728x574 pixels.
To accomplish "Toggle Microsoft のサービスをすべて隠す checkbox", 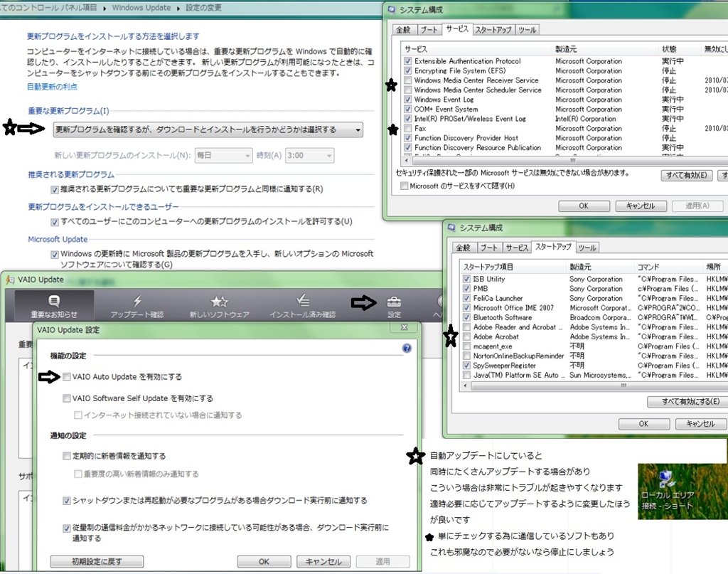I will tap(405, 186).
